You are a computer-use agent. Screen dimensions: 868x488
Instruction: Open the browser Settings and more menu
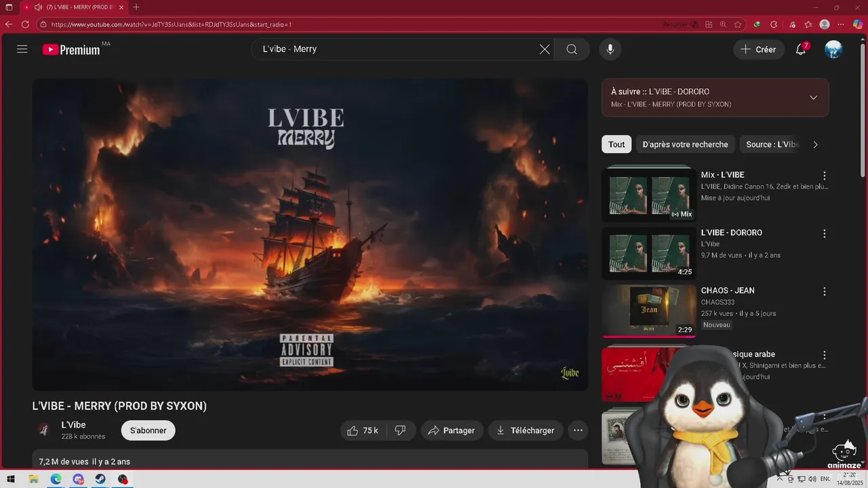tap(842, 24)
